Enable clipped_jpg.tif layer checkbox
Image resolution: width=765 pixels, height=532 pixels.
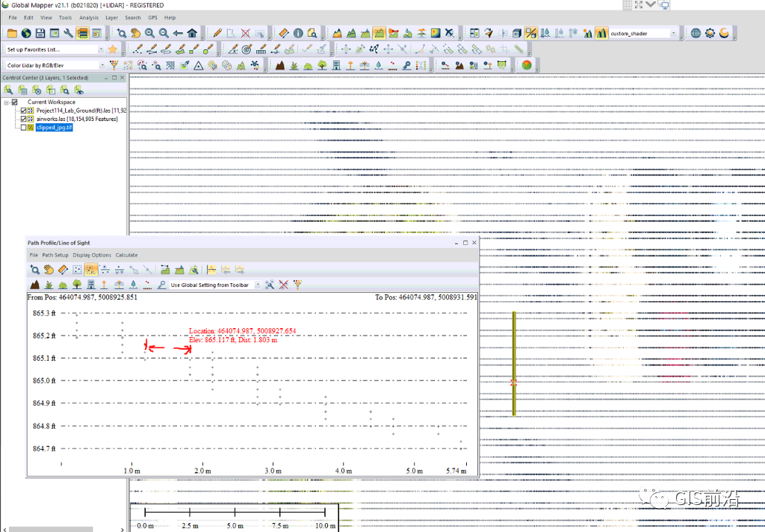coord(23,127)
